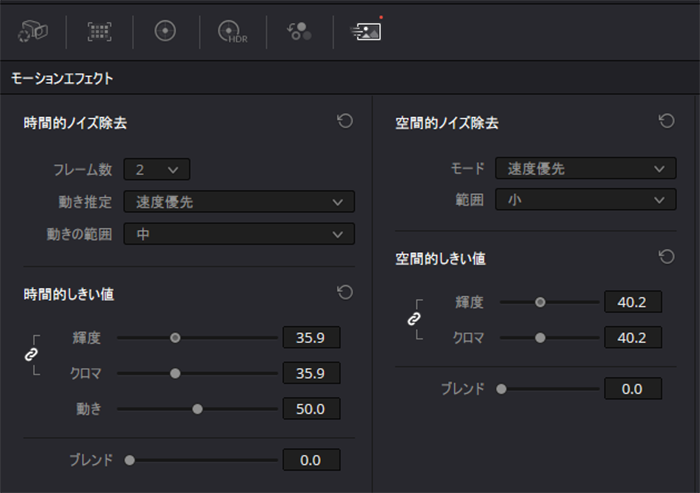Toggle spatial luma-chroma link

pos(414,319)
